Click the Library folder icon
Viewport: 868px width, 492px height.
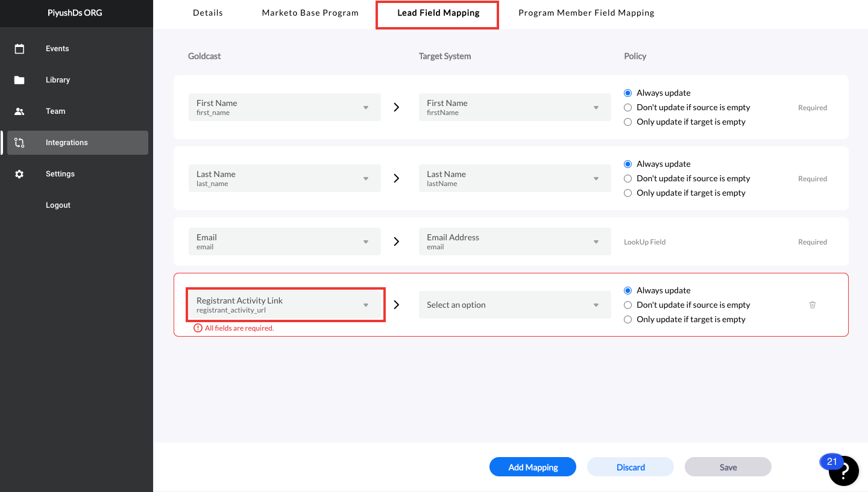(x=19, y=80)
